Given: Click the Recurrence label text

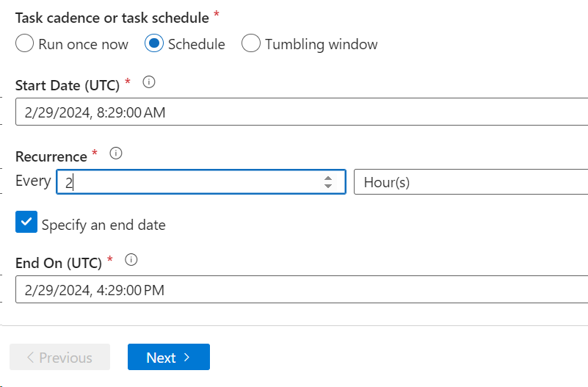Looking at the screenshot, I should pyautogui.click(x=51, y=156).
